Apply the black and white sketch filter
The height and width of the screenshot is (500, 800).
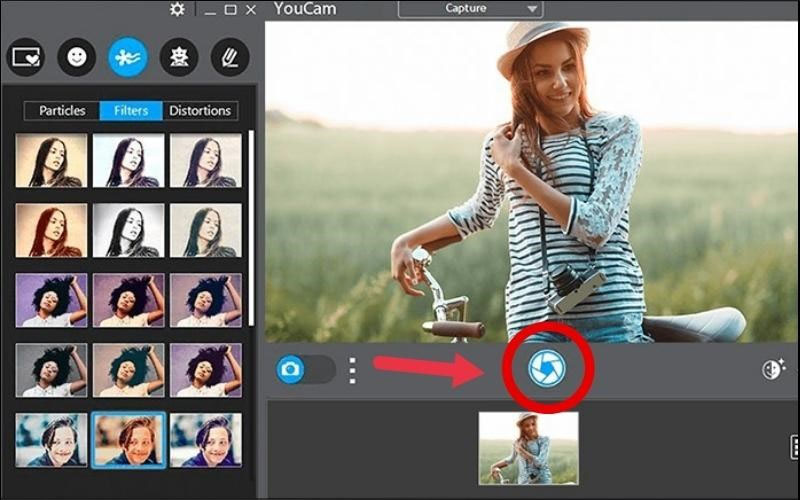pyautogui.click(x=128, y=230)
